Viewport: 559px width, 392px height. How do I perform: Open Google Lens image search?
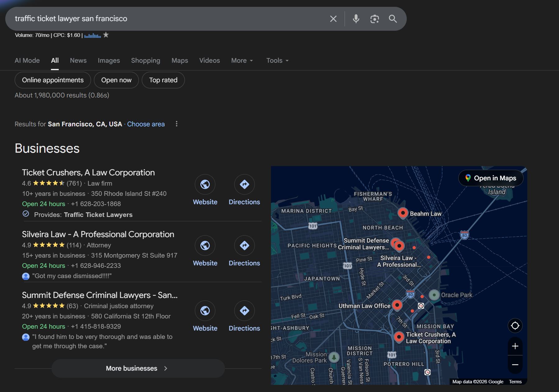tap(374, 19)
